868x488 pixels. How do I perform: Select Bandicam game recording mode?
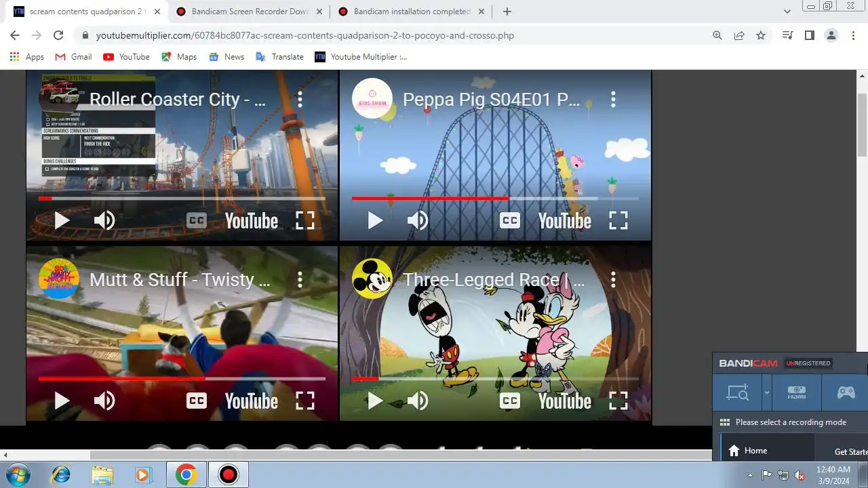click(x=845, y=392)
